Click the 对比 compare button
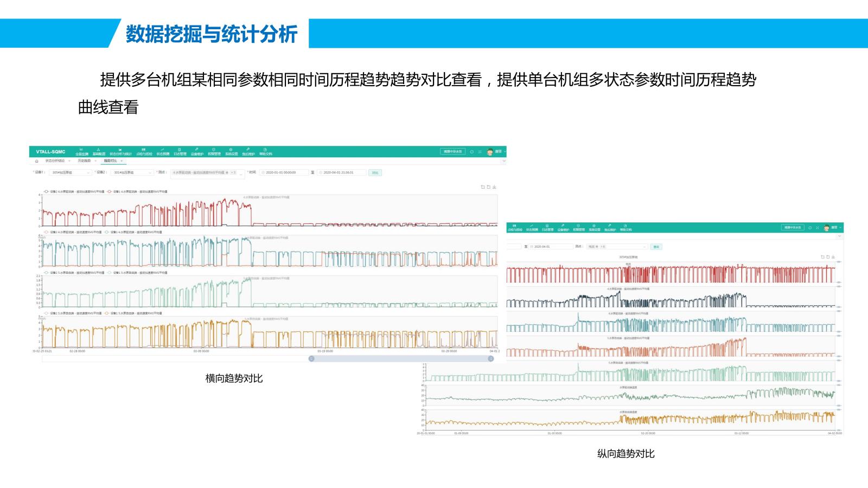Viewport: 868px width, 488px height. click(x=375, y=172)
